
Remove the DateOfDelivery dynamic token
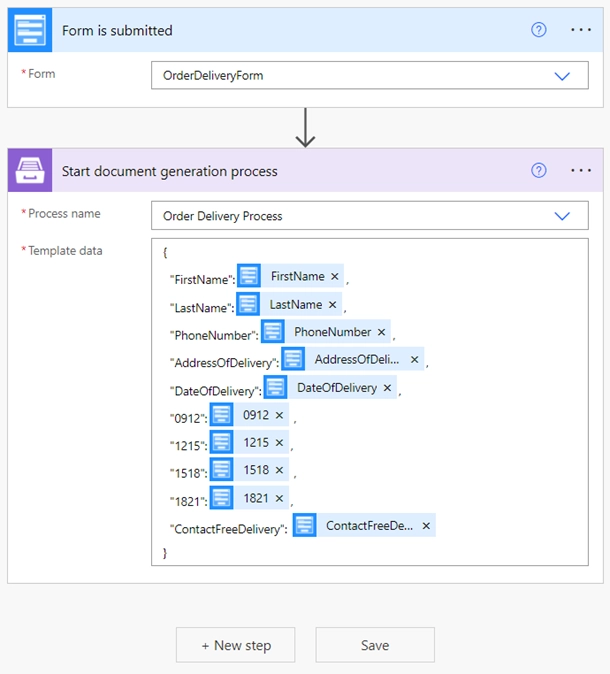pos(387,388)
